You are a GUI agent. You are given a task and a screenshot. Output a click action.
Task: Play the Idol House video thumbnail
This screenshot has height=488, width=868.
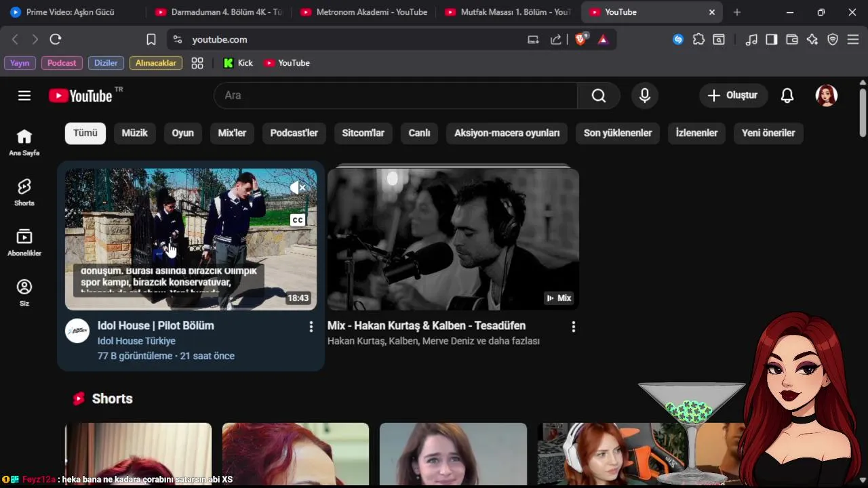[x=191, y=239]
